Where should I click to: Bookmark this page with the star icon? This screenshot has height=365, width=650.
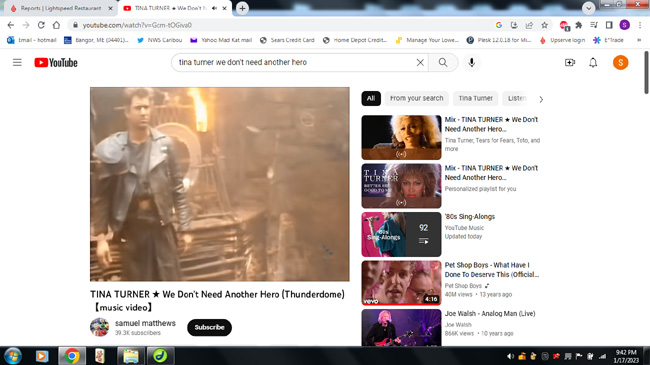pos(544,25)
